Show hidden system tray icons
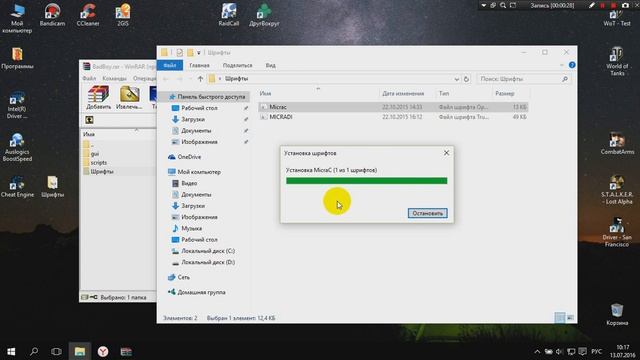The height and width of the screenshot is (360, 640). coord(537,351)
